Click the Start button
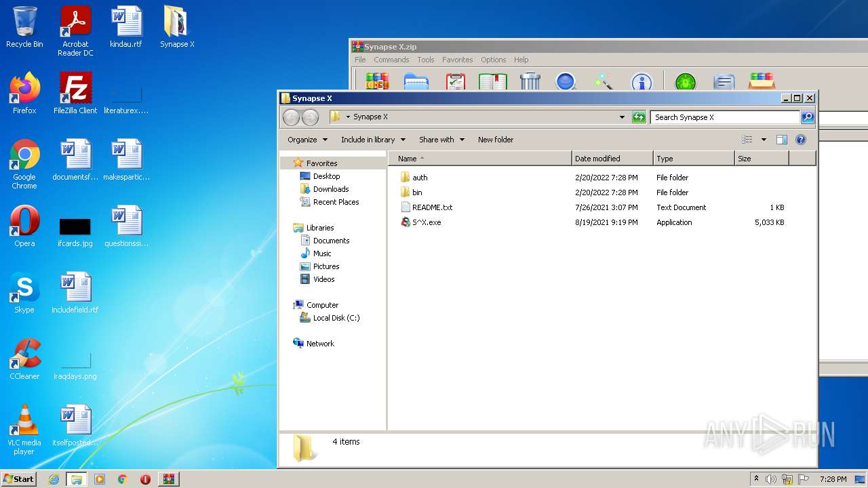The image size is (868, 488). click(x=18, y=479)
